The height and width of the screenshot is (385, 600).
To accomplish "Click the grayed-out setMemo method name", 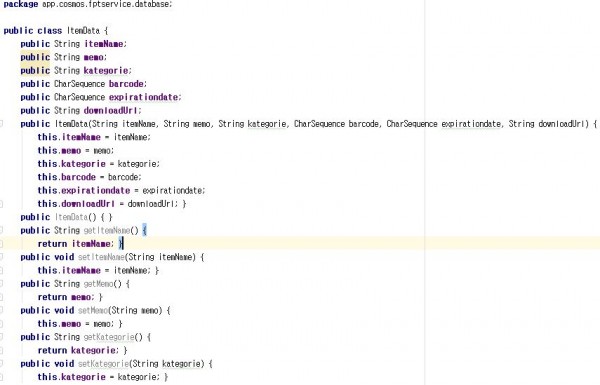I will (x=93, y=310).
